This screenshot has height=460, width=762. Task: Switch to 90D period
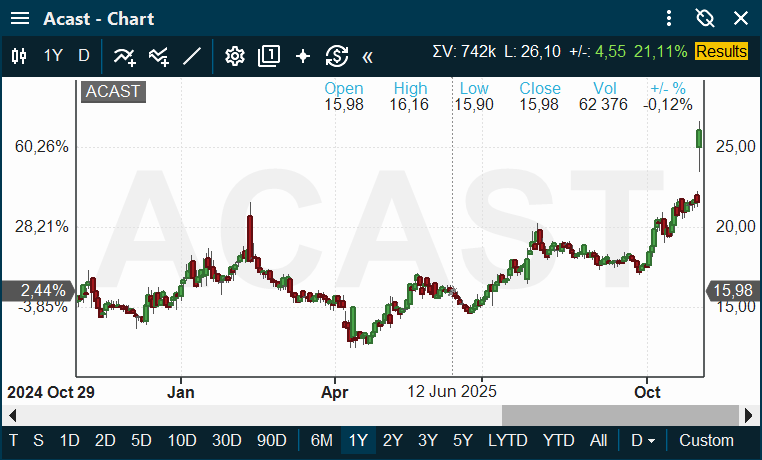point(271,441)
